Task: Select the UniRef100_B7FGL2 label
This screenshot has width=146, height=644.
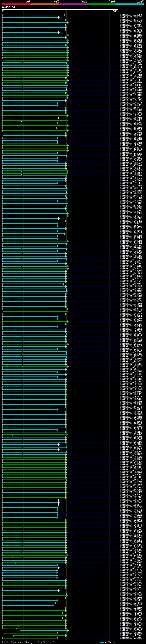Action: (x=131, y=80)
